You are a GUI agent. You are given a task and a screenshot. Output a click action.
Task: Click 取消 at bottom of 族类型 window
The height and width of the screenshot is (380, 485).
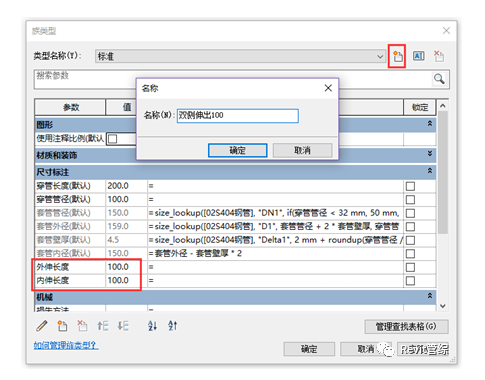pos(366,349)
